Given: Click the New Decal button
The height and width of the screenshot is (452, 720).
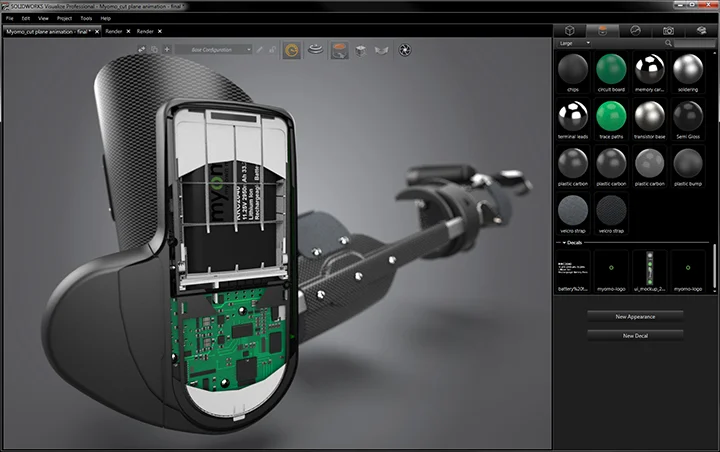Looking at the screenshot, I should tap(635, 335).
